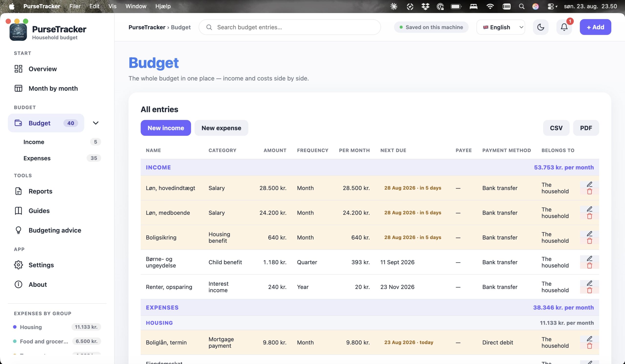Click the + Add button
625x364 pixels.
click(595, 27)
